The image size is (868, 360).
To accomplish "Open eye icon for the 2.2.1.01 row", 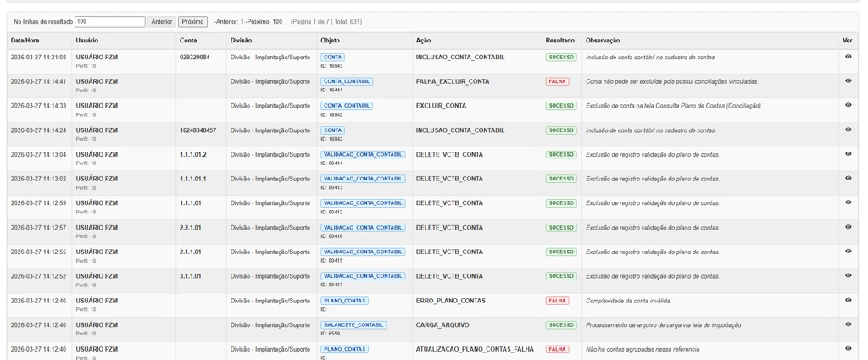I will [x=848, y=227].
